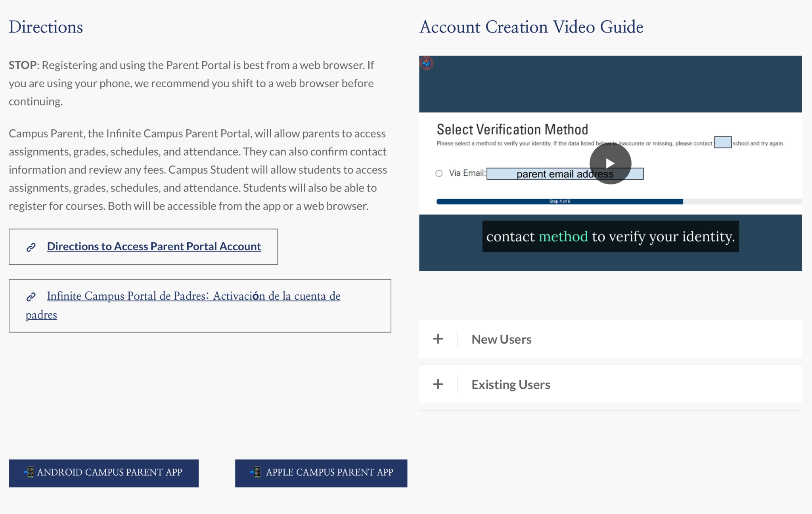Screen dimensions: 812x514
Task: Click the link icon beside Directions to Access
Action: (x=31, y=247)
